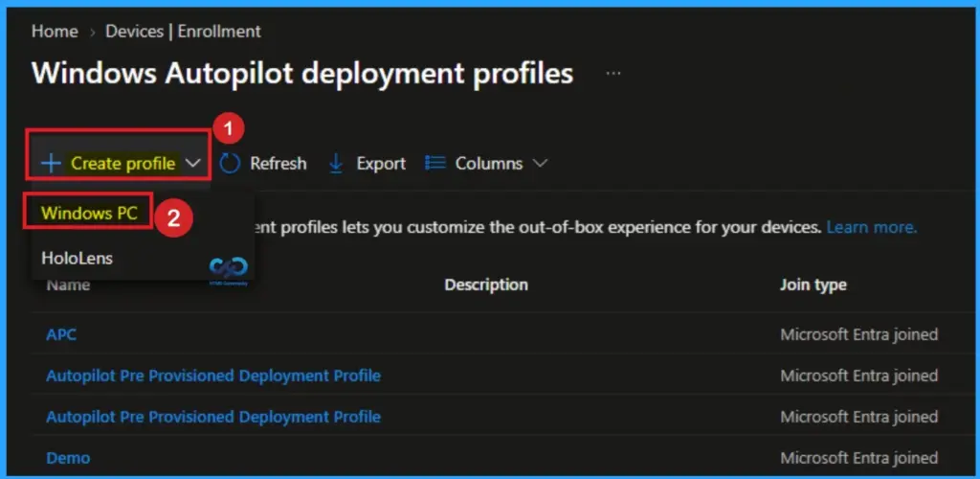Expand the Columns dropdown chevron
The image size is (980, 479).
pos(540,164)
